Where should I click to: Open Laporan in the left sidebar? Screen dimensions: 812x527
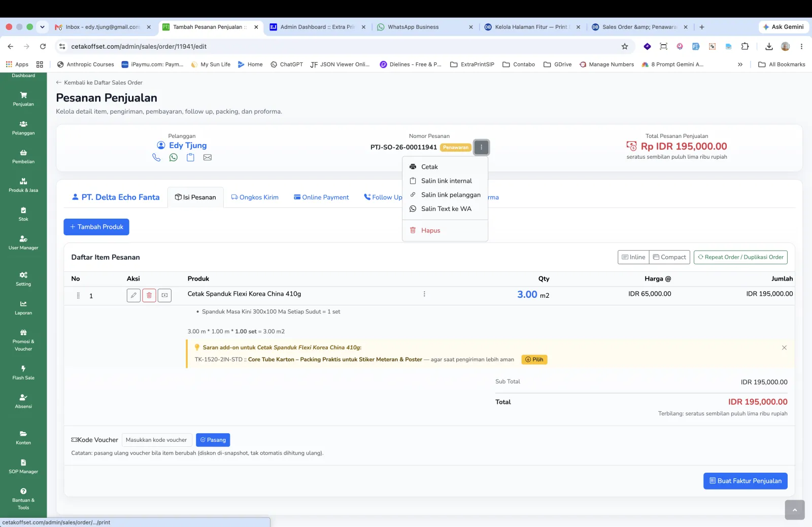[x=23, y=308]
